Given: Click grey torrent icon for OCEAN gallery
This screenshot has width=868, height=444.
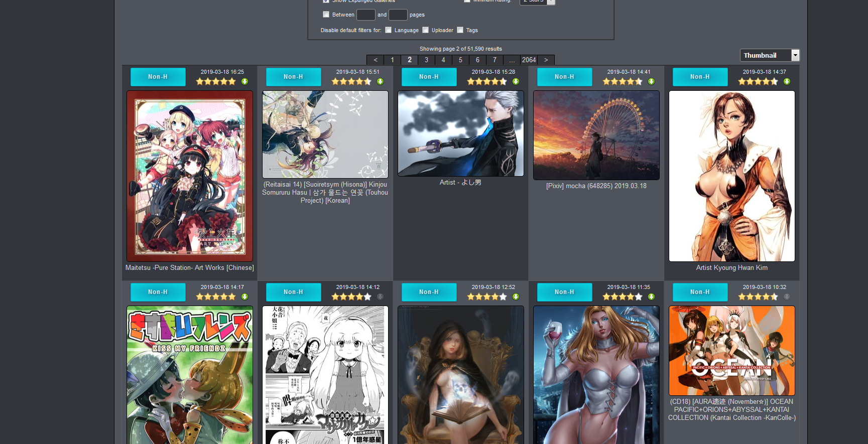Looking at the screenshot, I should tap(787, 297).
